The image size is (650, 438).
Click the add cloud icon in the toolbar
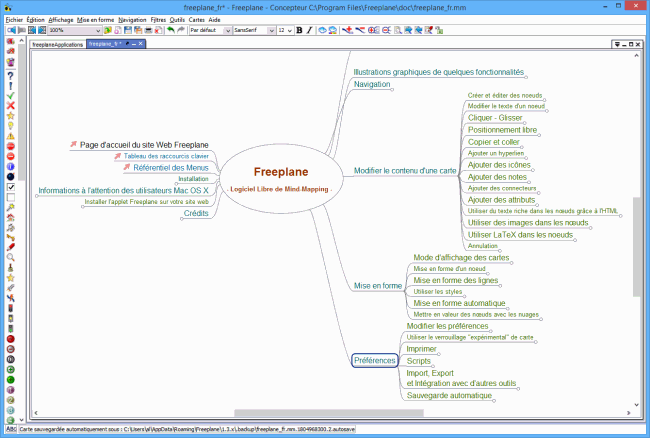(x=322, y=30)
